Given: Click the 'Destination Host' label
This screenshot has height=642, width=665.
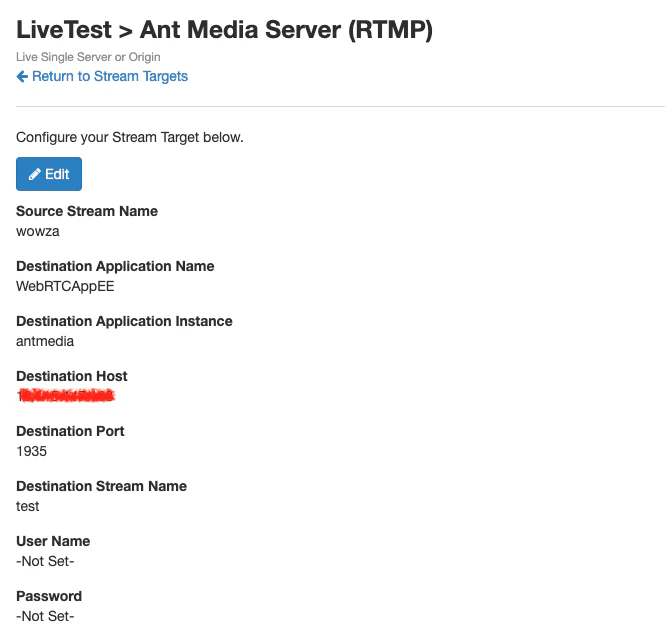Looking at the screenshot, I should click(72, 376).
